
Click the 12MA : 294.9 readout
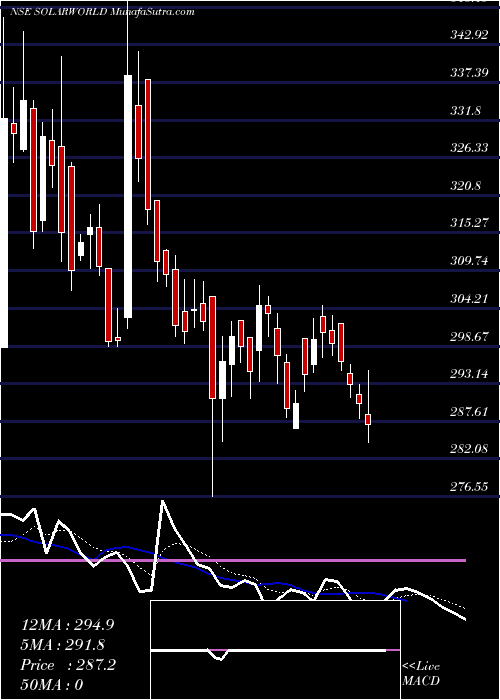(x=67, y=625)
